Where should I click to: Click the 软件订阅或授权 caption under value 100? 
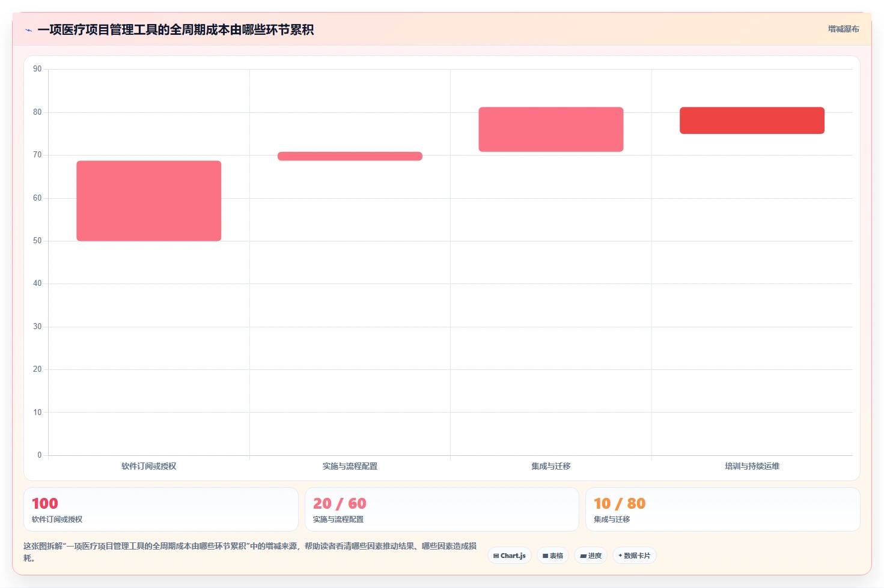coord(57,520)
